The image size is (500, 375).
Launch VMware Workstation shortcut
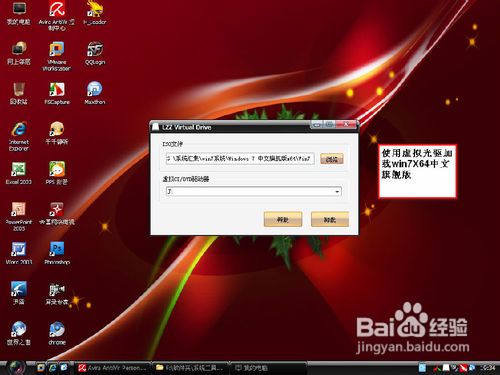[57, 56]
